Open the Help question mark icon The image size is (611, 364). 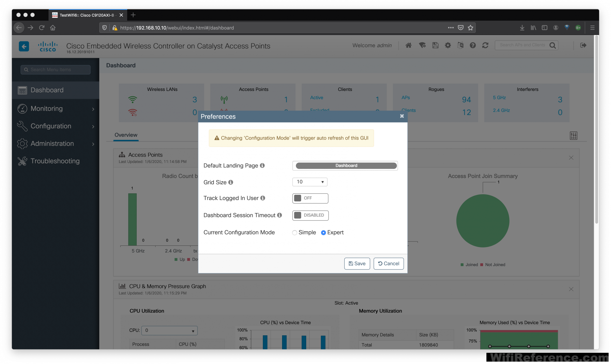[473, 45]
